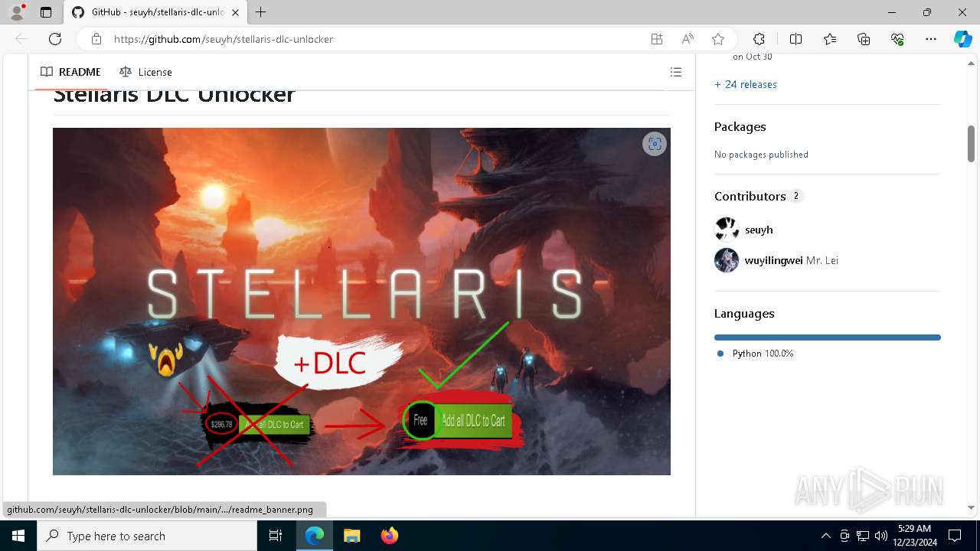The height and width of the screenshot is (551, 980).
Task: View site information lock icon
Action: (96, 39)
